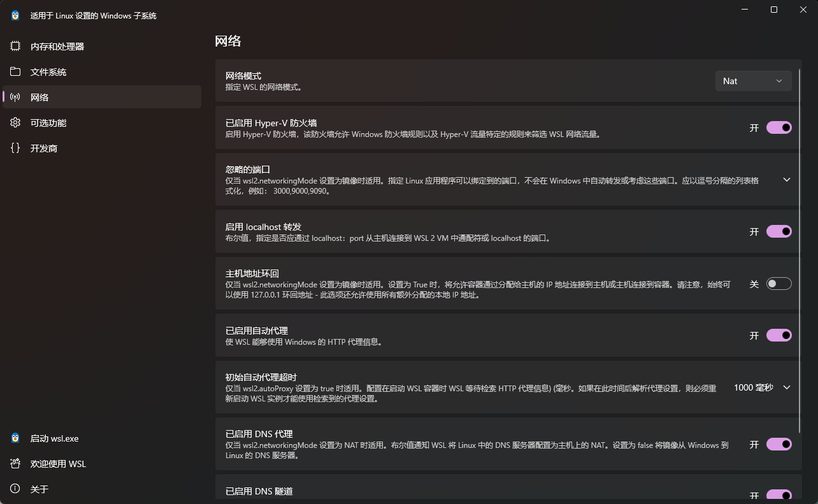Click the 初始自动代理超时 title
818x504 pixels.
pos(261,377)
